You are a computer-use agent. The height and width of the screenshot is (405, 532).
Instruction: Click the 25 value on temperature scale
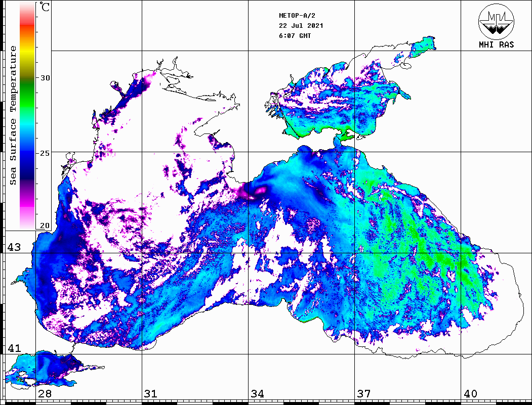pos(45,153)
